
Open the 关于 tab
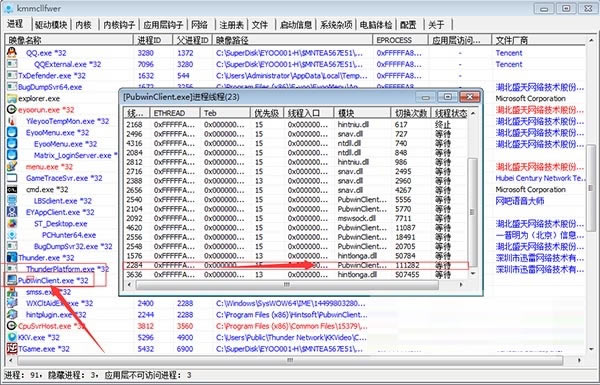436,25
